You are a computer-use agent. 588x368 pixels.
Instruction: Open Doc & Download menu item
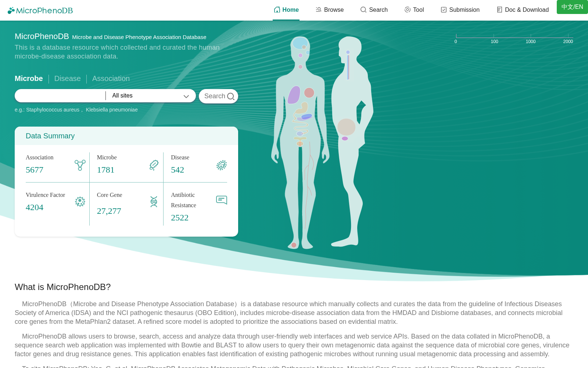click(x=522, y=10)
